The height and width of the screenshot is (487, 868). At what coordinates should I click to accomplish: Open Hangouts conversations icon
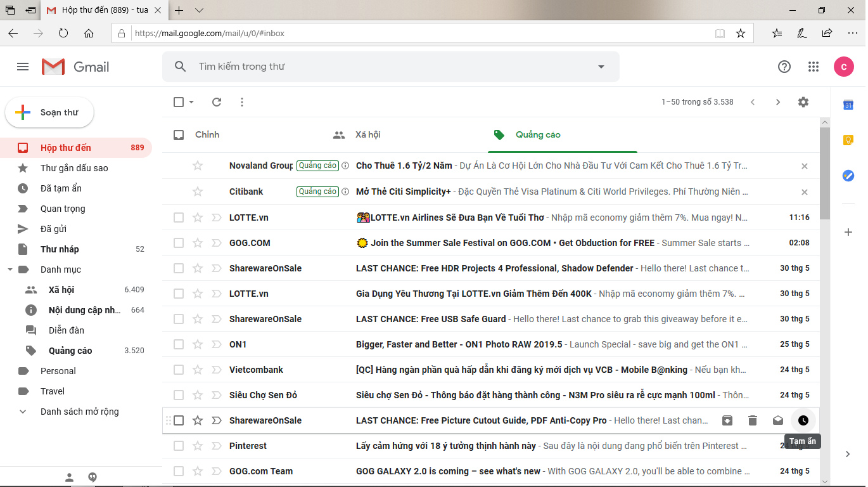[93, 477]
